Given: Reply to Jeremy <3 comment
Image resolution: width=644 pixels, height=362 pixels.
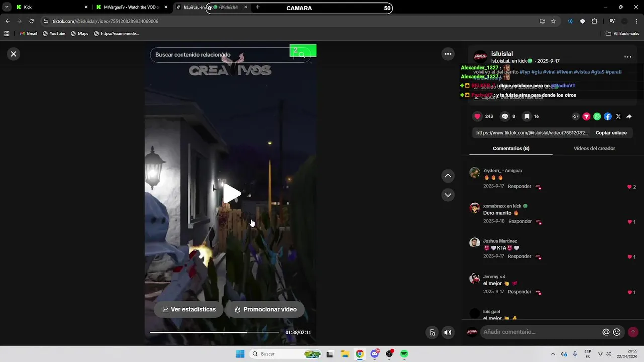Looking at the screenshot, I should tap(519, 292).
